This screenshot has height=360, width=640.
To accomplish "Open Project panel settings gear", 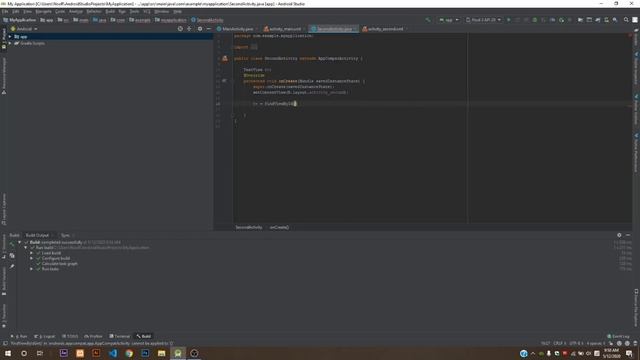I will [x=200, y=29].
